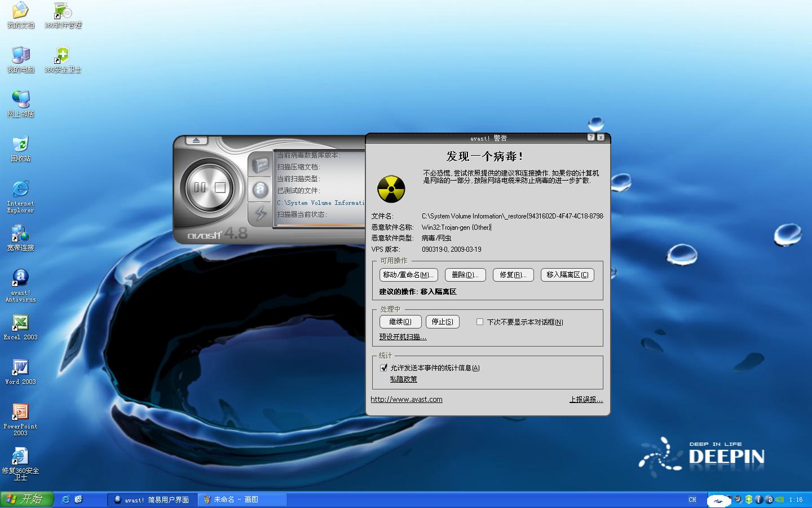The image size is (812, 508).
Task: Expand avast menu with the eject arrow
Action: tap(196, 140)
